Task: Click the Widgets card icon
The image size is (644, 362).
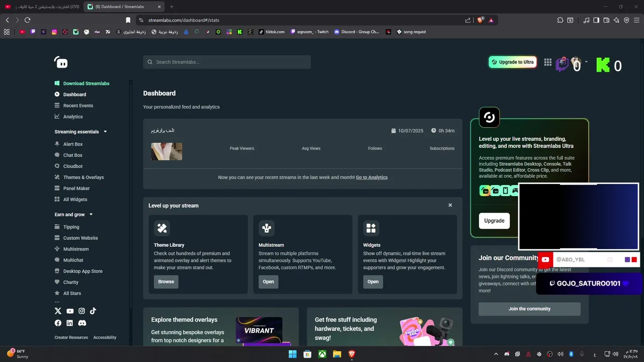Action: [371, 228]
